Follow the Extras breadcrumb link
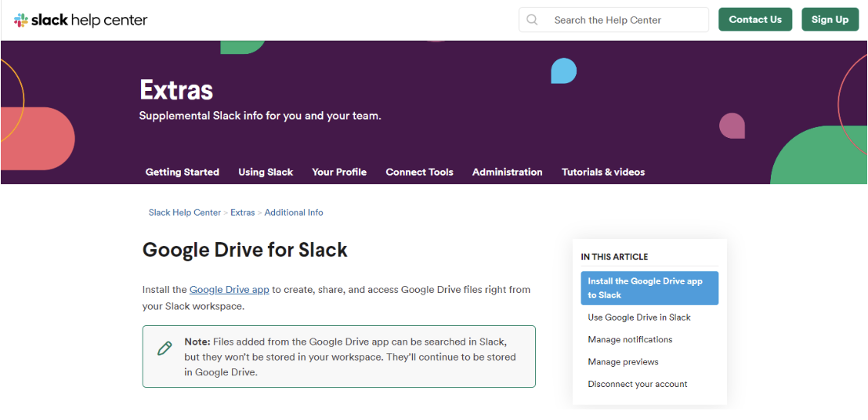This screenshot has height=420, width=868. pyautogui.click(x=243, y=212)
